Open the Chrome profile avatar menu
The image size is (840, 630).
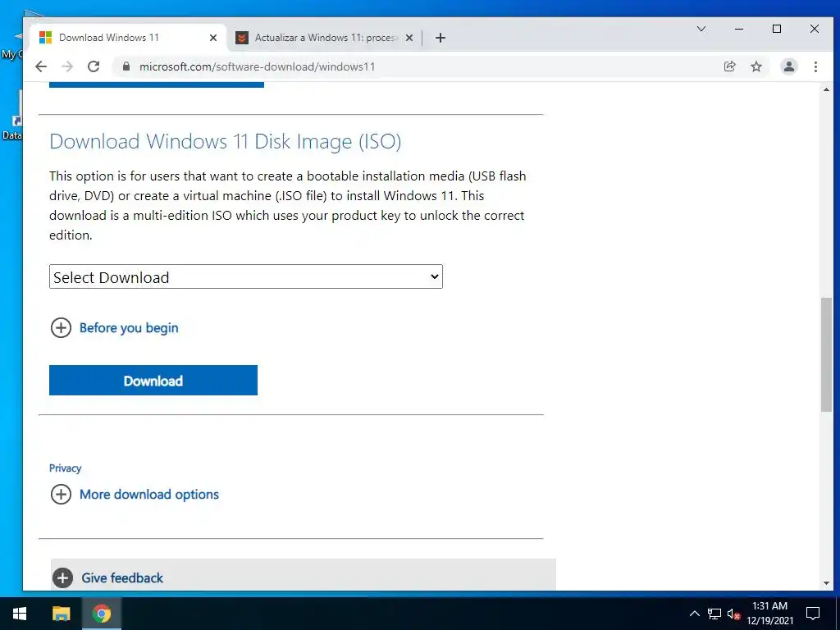point(788,66)
